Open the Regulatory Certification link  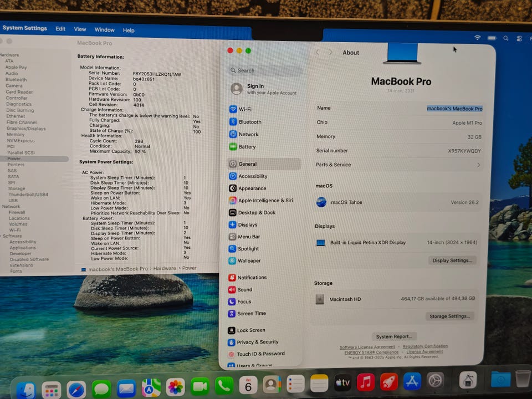coord(425,346)
